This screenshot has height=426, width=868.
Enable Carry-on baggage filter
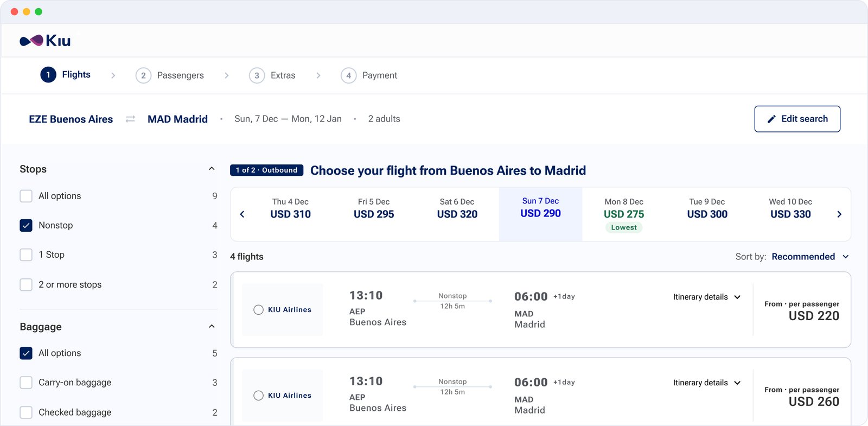26,383
